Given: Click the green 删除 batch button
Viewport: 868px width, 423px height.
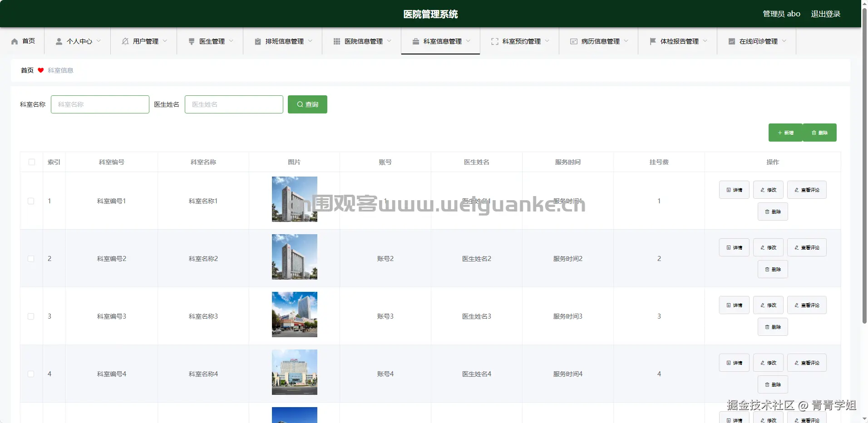Looking at the screenshot, I should (x=819, y=133).
